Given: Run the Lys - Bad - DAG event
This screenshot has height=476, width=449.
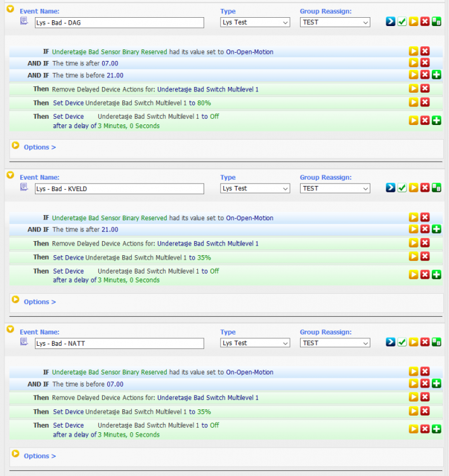Looking at the screenshot, I should point(391,22).
